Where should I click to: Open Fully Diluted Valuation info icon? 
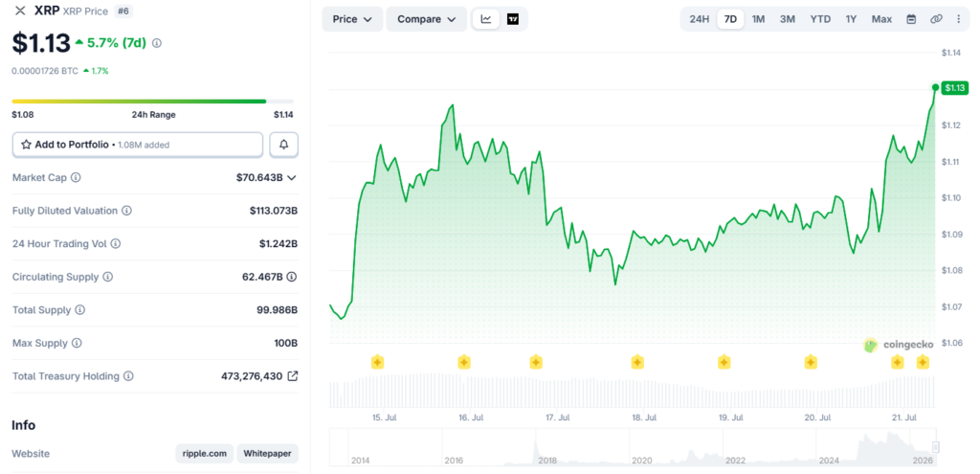point(127,211)
